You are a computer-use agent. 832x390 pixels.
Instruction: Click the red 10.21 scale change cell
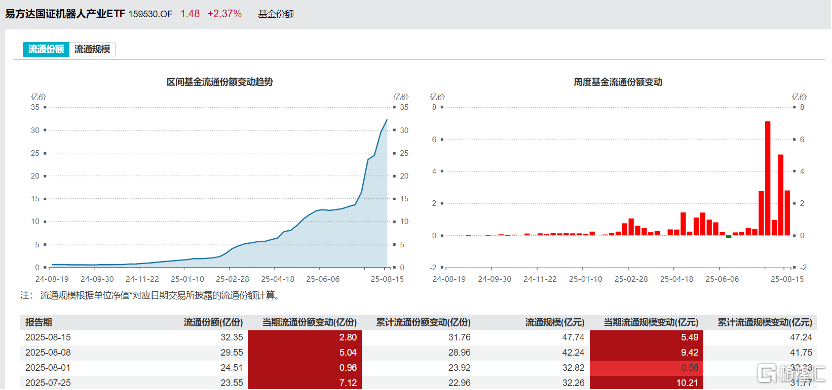click(x=646, y=382)
